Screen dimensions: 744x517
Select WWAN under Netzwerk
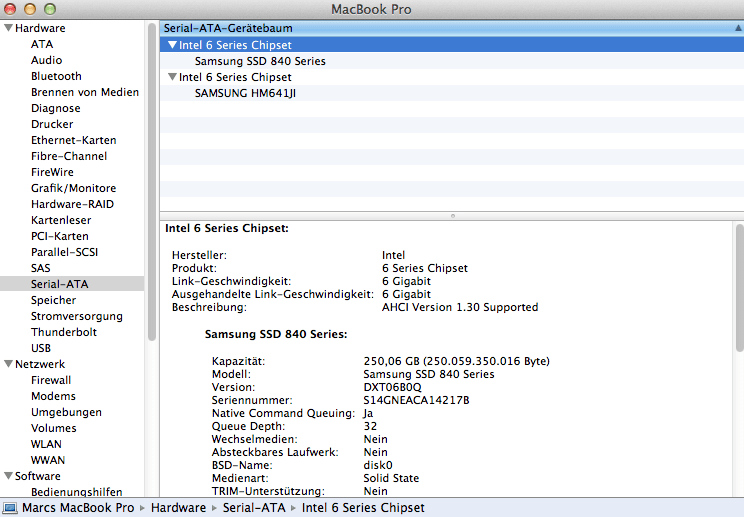[x=48, y=460]
